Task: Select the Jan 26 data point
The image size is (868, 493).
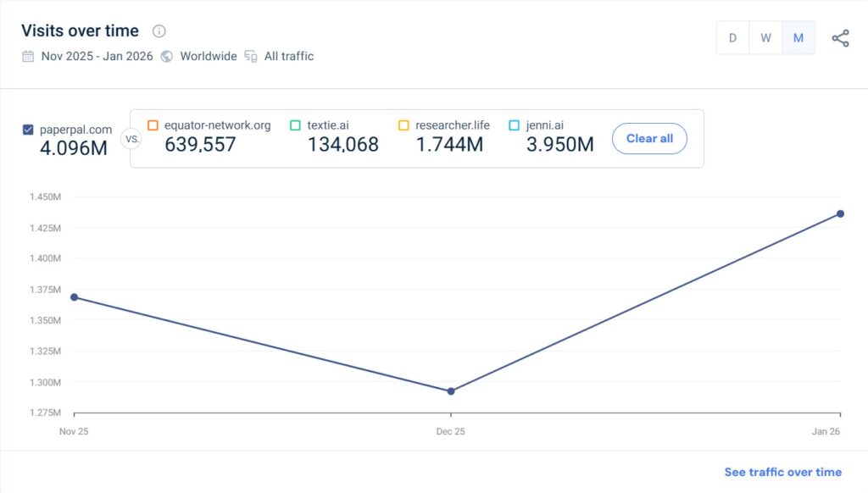Action: click(839, 214)
